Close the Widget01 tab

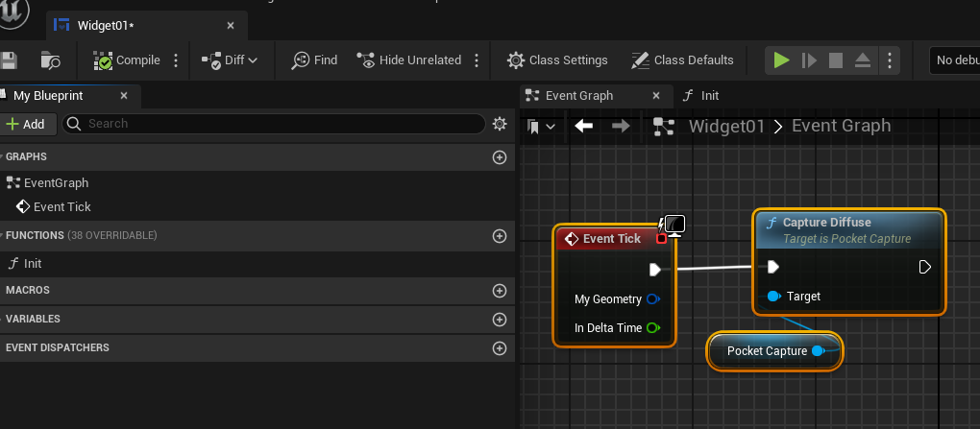coord(231,26)
